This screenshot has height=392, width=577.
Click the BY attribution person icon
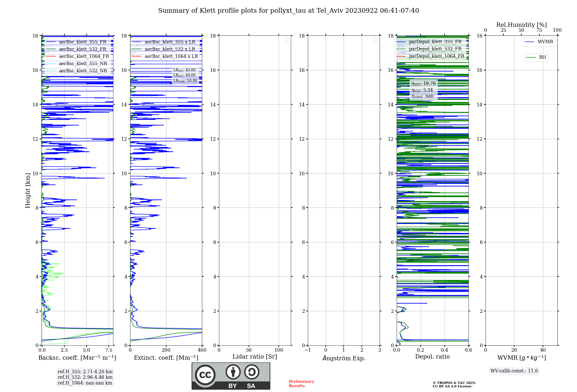pyautogui.click(x=233, y=372)
